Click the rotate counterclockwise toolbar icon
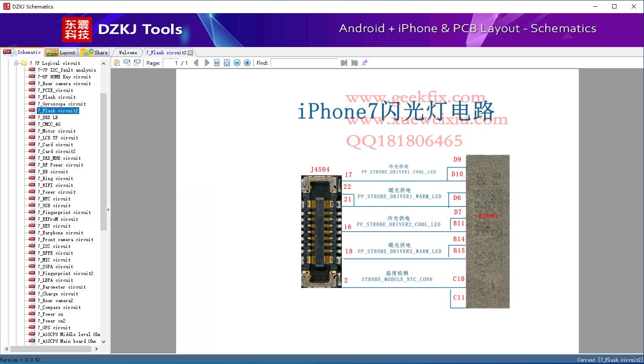Image resolution: width=644 pixels, height=364 pixels. click(127, 63)
